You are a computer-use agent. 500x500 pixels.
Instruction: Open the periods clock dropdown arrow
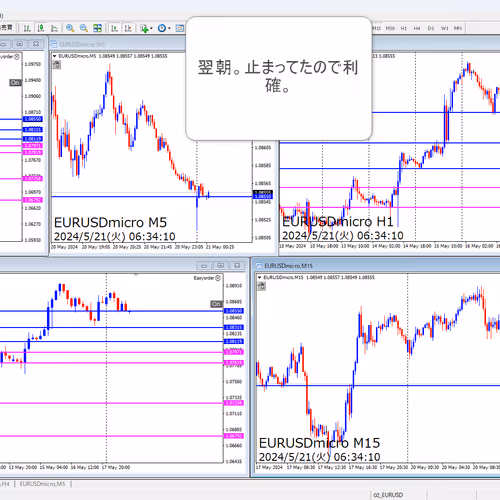(169, 28)
